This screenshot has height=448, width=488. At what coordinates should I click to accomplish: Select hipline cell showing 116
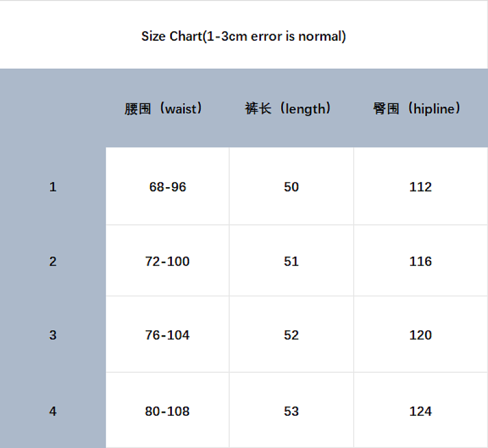tap(420, 260)
